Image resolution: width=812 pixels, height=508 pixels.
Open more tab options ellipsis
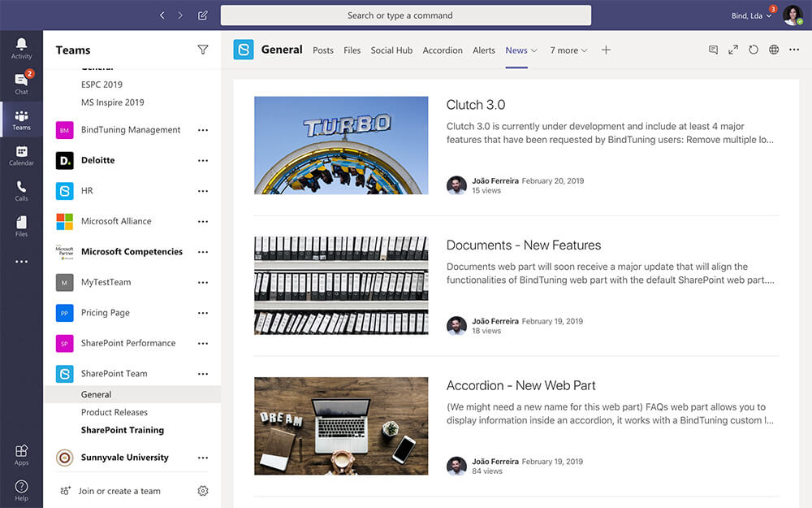point(794,50)
